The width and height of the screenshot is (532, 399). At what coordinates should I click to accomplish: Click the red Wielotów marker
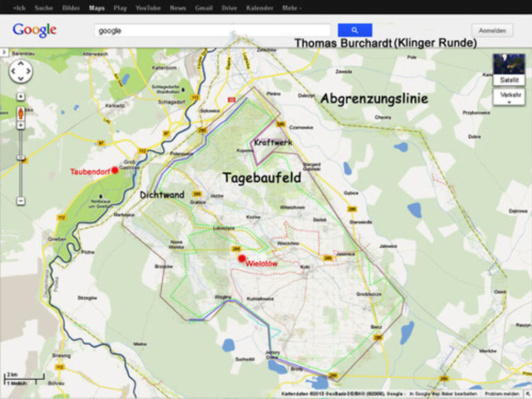coord(242,259)
